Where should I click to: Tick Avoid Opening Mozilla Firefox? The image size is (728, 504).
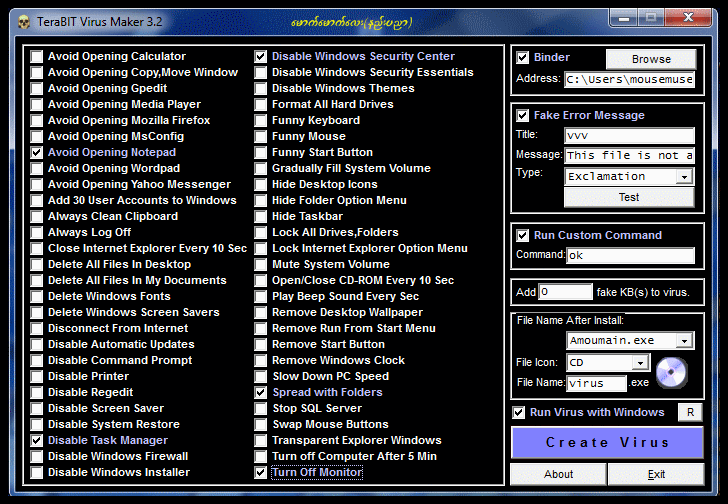[x=37, y=121]
